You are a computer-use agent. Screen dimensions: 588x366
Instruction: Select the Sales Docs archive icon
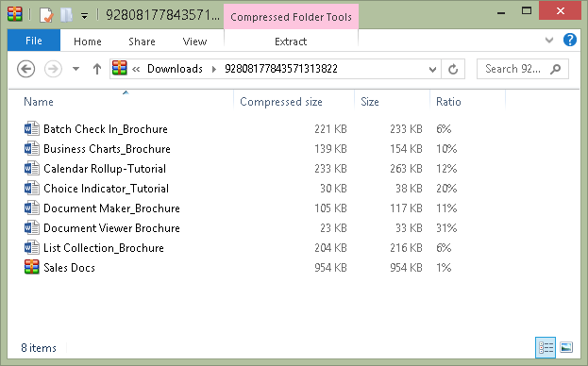[x=31, y=268]
